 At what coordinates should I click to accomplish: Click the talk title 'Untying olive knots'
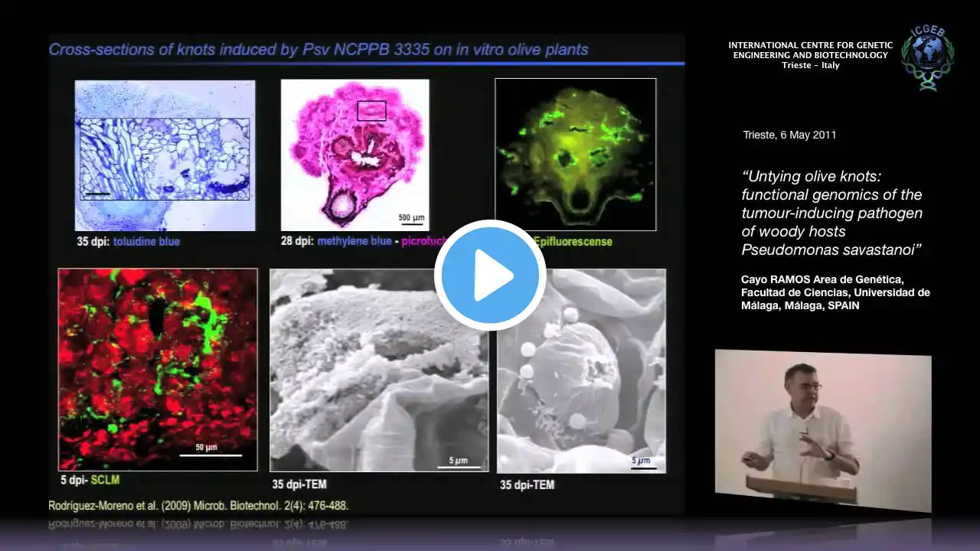832,213
